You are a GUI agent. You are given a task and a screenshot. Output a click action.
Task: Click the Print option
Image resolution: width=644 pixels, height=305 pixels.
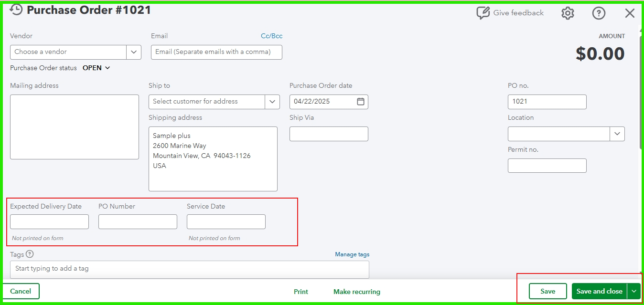click(x=301, y=291)
